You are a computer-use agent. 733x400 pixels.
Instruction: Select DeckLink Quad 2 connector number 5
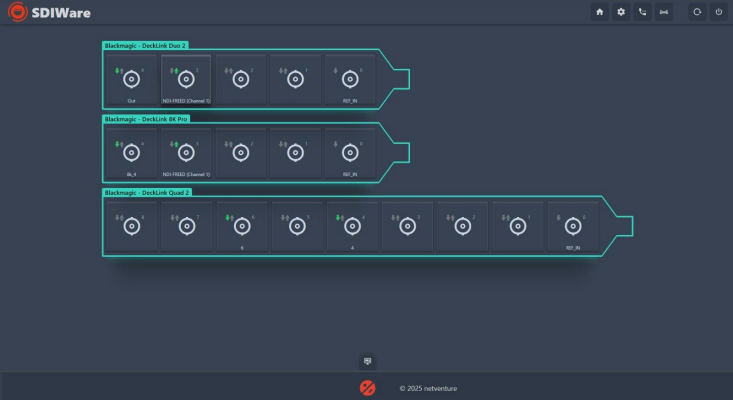[297, 227]
